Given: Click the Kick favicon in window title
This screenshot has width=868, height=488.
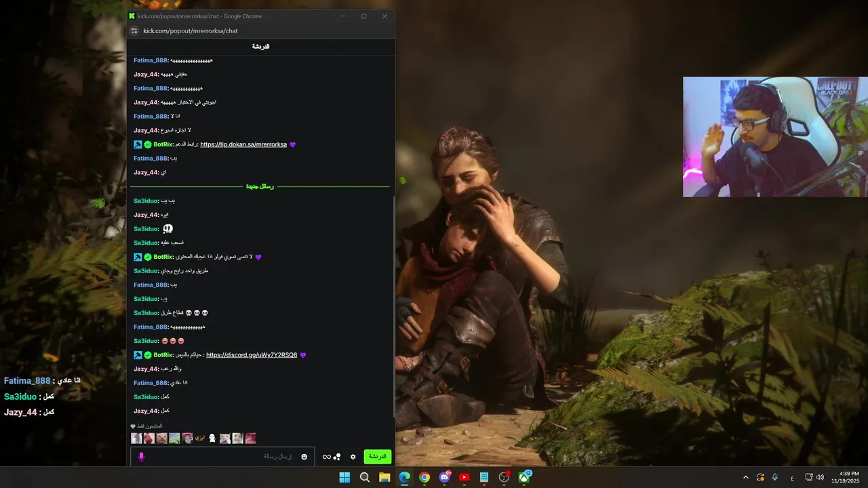Looking at the screenshot, I should coord(132,16).
